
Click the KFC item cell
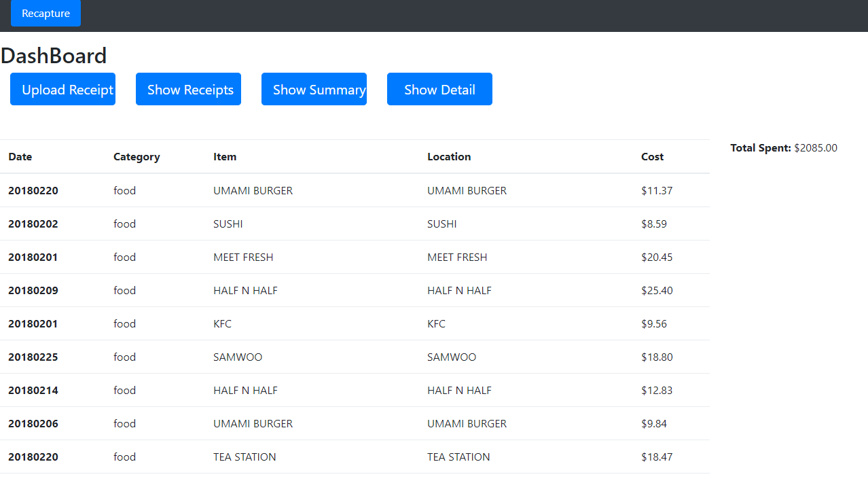[x=222, y=323]
